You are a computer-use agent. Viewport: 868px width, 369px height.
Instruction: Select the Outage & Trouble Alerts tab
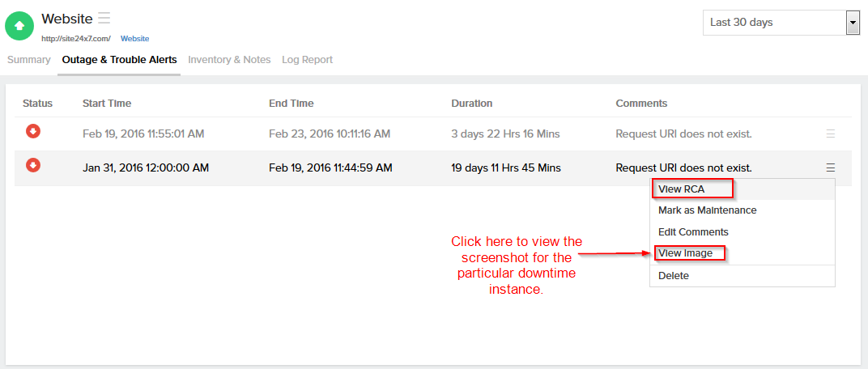tap(119, 60)
